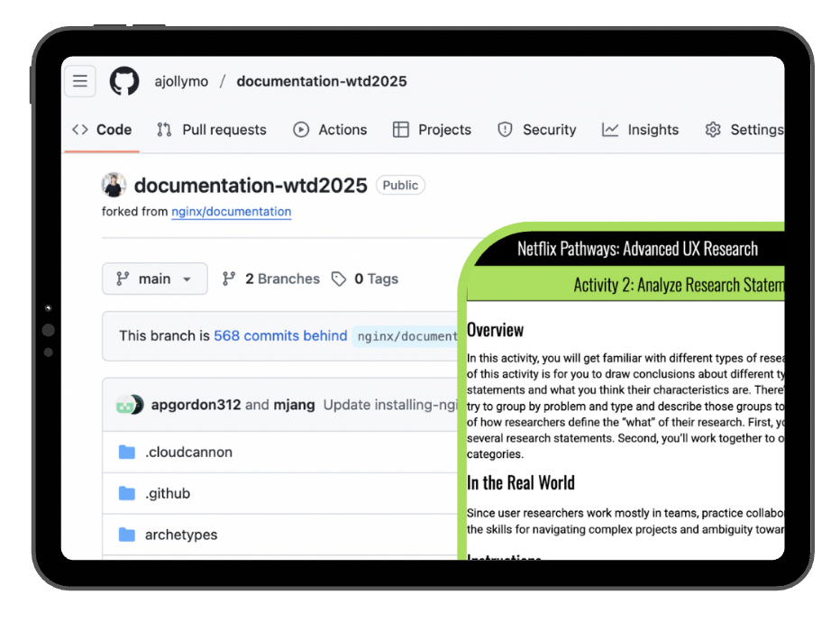This screenshot has height=622, width=840.
Task: Click the documentation-wtd2025 repository title
Action: pyautogui.click(x=251, y=186)
